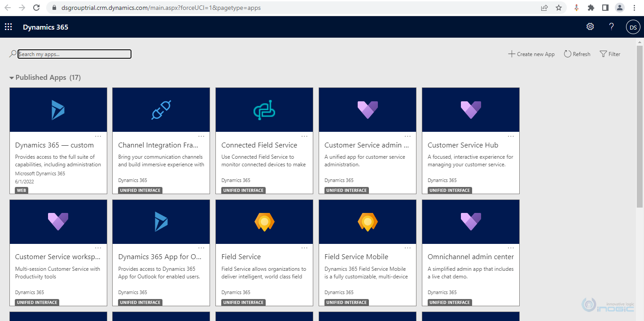The image size is (644, 321).
Task: Click the search magnifier icon beside Search my apps
Action: point(13,54)
